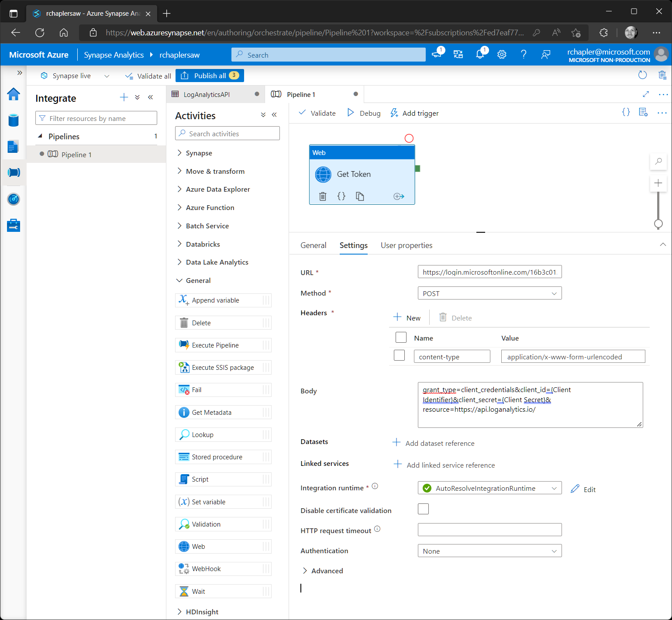
Task: Switch to the General tab
Action: click(x=314, y=245)
